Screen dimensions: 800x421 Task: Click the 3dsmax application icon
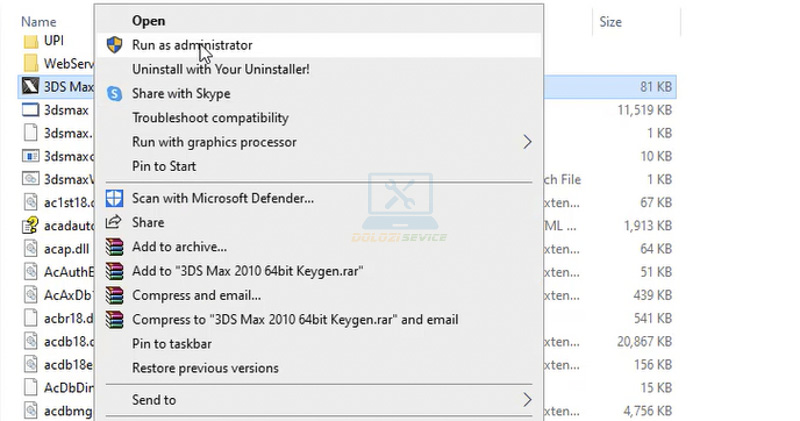point(31,110)
